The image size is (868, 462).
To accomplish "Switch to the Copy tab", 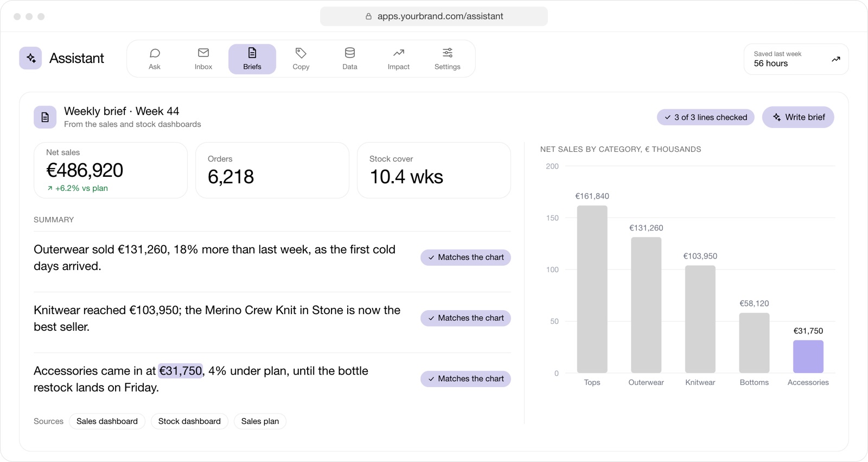I will 301,59.
